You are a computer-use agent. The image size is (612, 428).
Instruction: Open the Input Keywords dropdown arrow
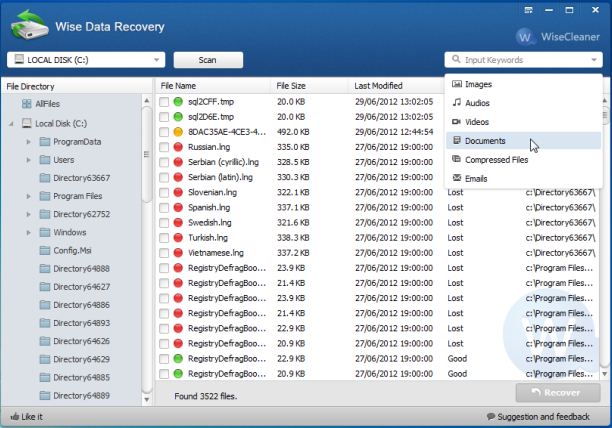point(594,60)
